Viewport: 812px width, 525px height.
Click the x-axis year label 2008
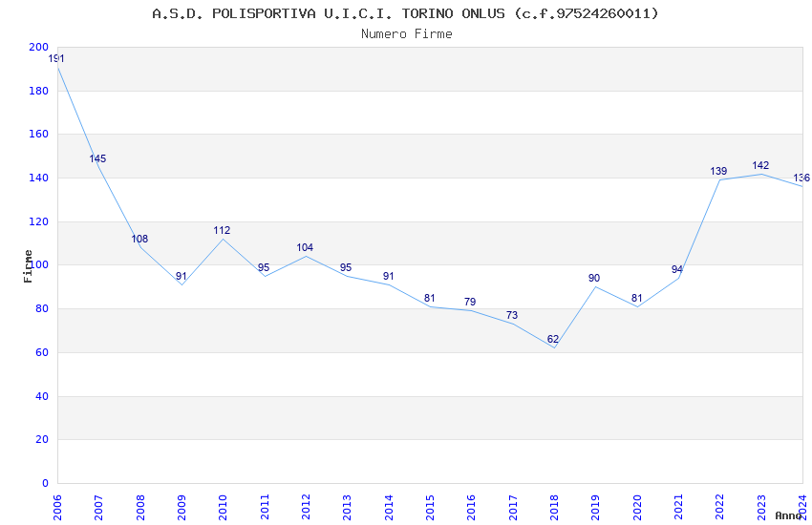(139, 508)
